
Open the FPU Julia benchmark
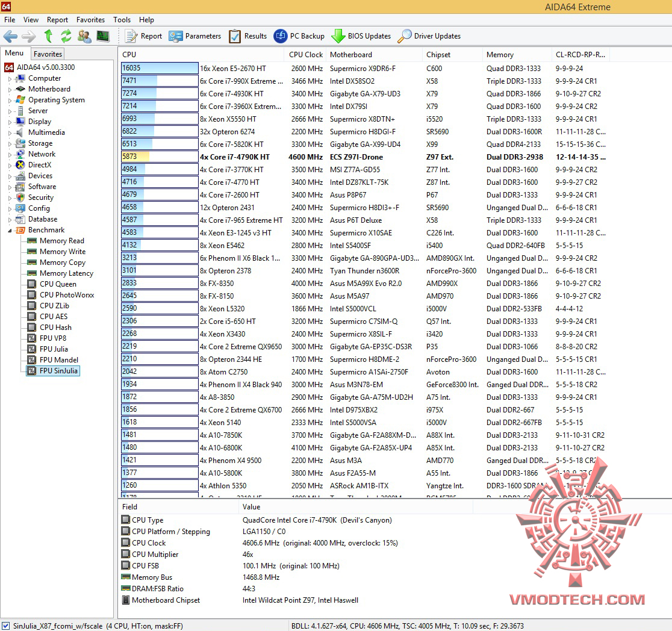[48, 349]
